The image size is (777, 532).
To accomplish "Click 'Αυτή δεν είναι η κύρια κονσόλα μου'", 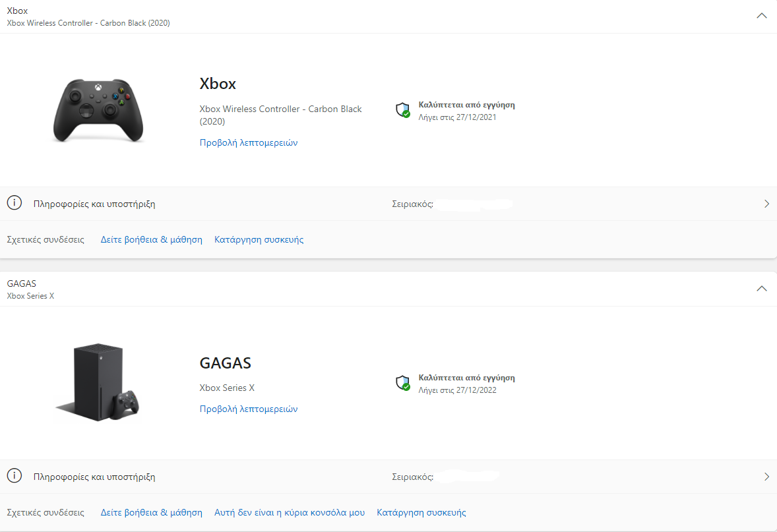I will 290,513.
